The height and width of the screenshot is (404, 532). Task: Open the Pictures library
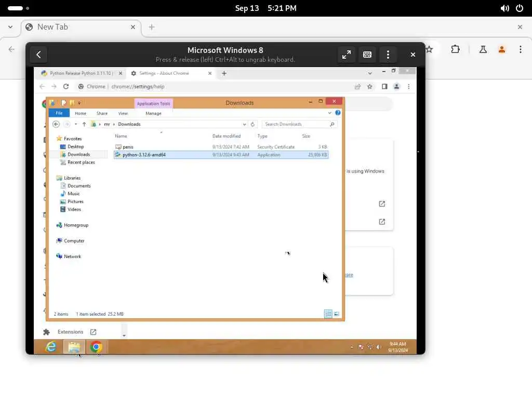pos(75,201)
